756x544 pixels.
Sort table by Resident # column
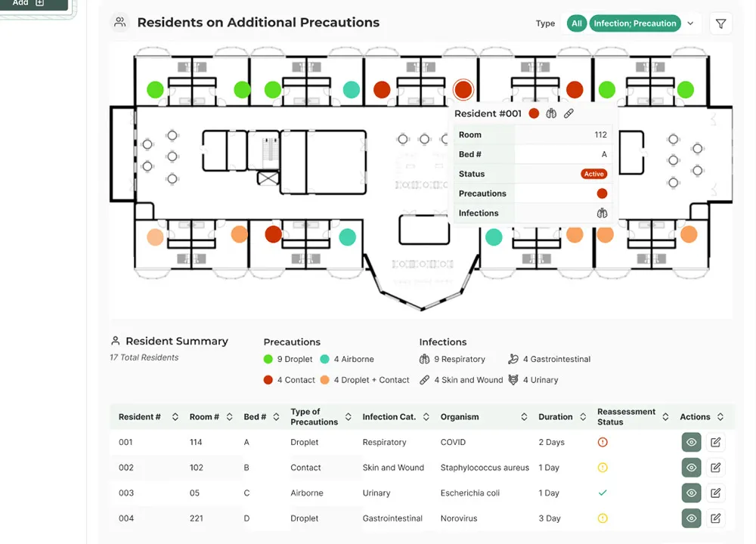(175, 417)
